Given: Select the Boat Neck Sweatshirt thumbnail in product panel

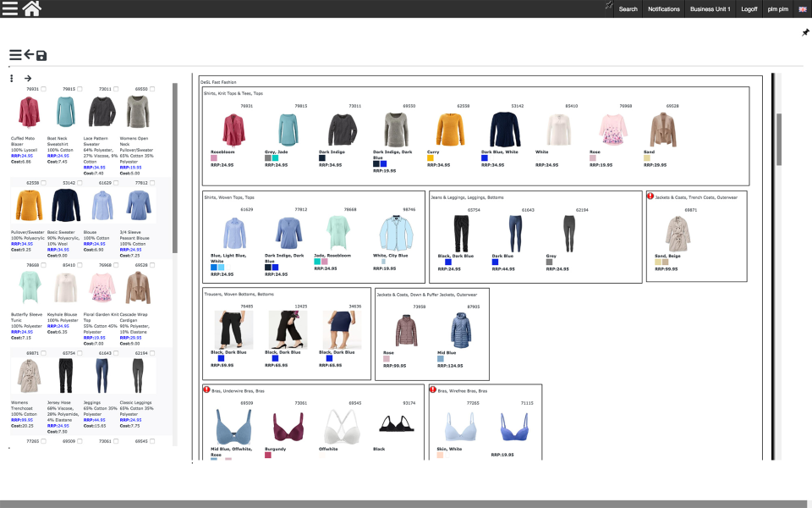Looking at the screenshot, I should point(65,112).
